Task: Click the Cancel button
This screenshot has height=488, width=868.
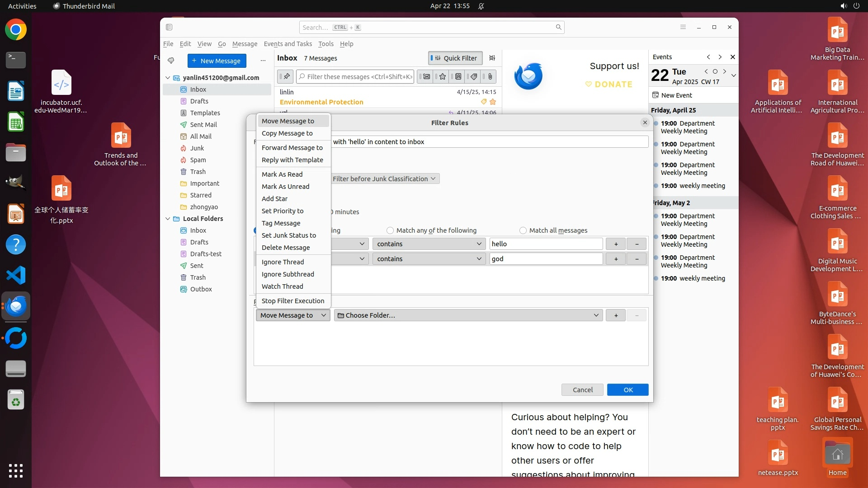Action: click(x=582, y=390)
